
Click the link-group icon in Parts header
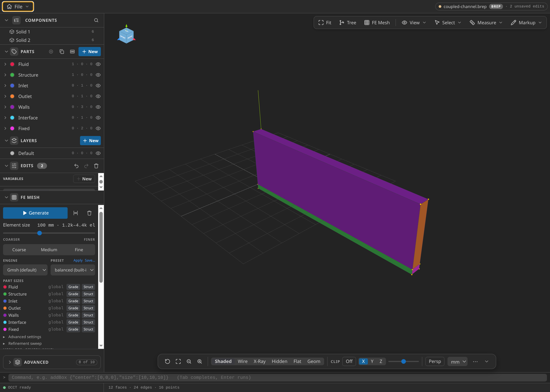(72, 52)
